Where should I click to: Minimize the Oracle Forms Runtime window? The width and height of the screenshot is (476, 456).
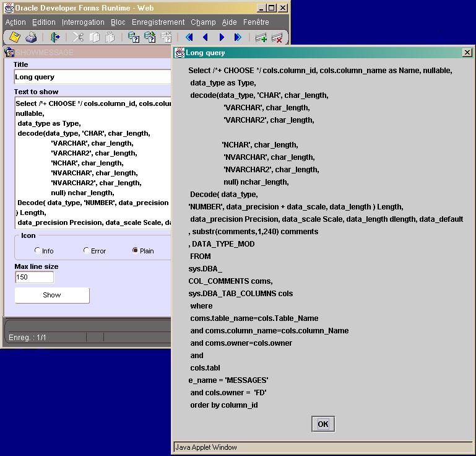click(261, 8)
